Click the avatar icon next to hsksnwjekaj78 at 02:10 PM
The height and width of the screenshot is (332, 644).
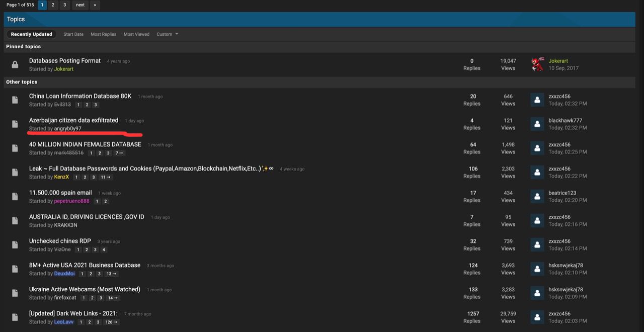pyautogui.click(x=537, y=269)
